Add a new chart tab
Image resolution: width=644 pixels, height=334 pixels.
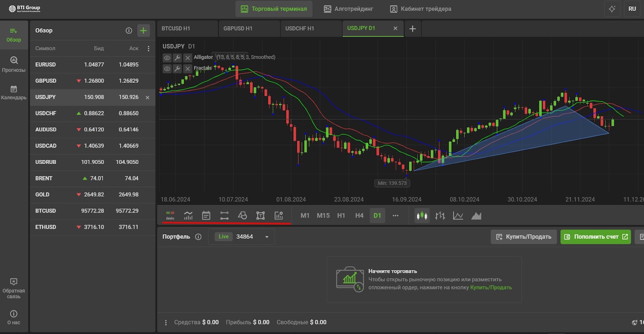(413, 29)
